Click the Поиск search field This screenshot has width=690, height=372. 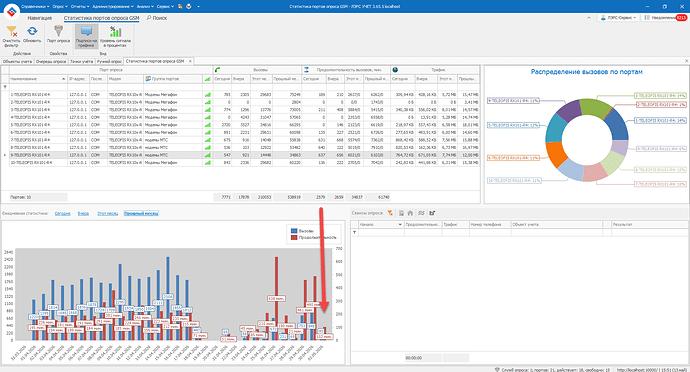pos(157,18)
